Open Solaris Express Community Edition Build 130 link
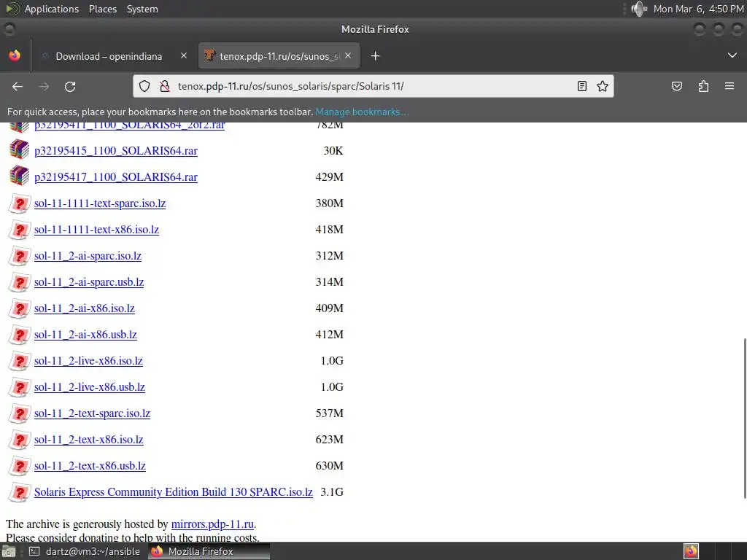This screenshot has height=560, width=747. coord(174,492)
